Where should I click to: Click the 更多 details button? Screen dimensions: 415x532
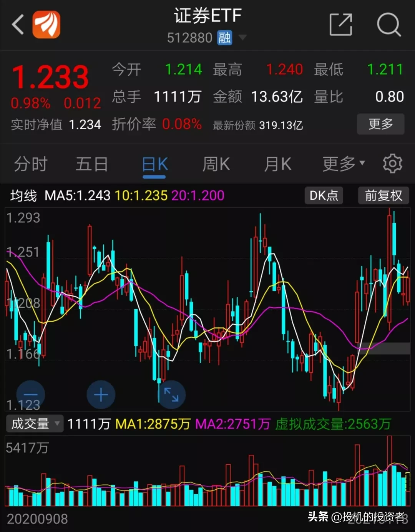pos(381,124)
